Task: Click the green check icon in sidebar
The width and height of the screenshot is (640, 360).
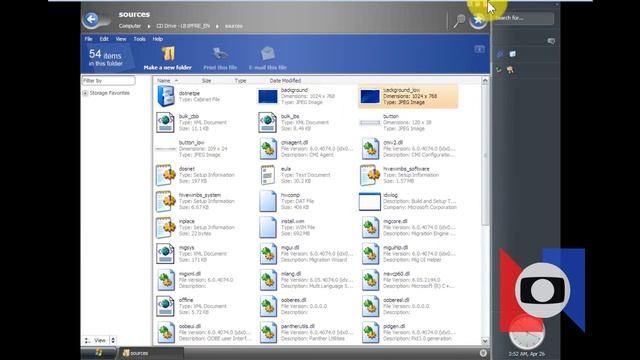Action: tap(499, 70)
